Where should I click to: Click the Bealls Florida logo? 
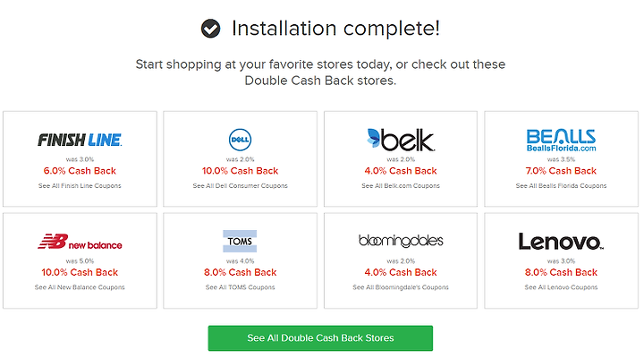coord(561,141)
